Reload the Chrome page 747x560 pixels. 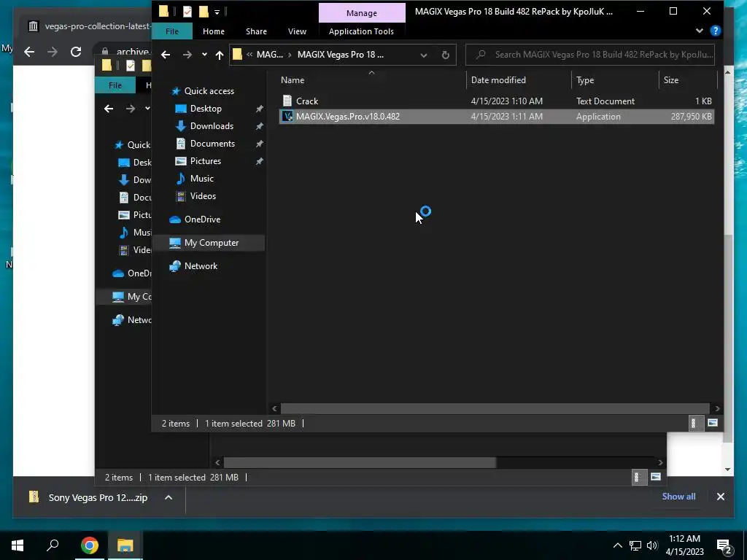tap(76, 52)
